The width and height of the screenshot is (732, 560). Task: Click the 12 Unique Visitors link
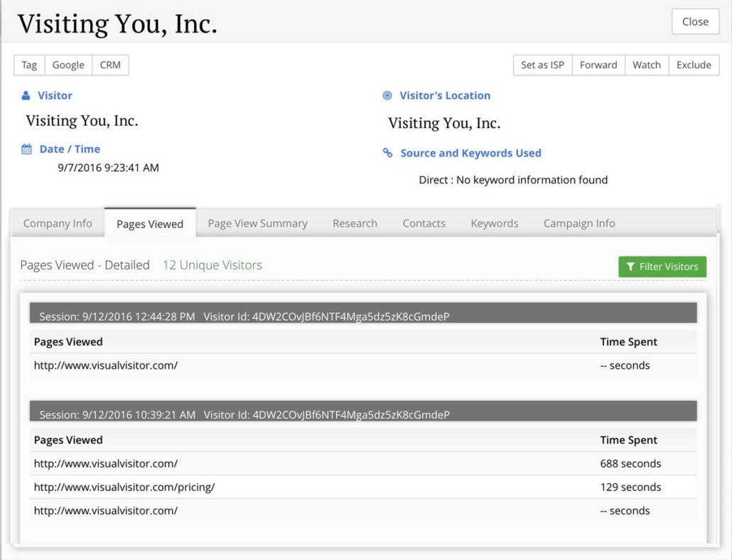tap(212, 264)
